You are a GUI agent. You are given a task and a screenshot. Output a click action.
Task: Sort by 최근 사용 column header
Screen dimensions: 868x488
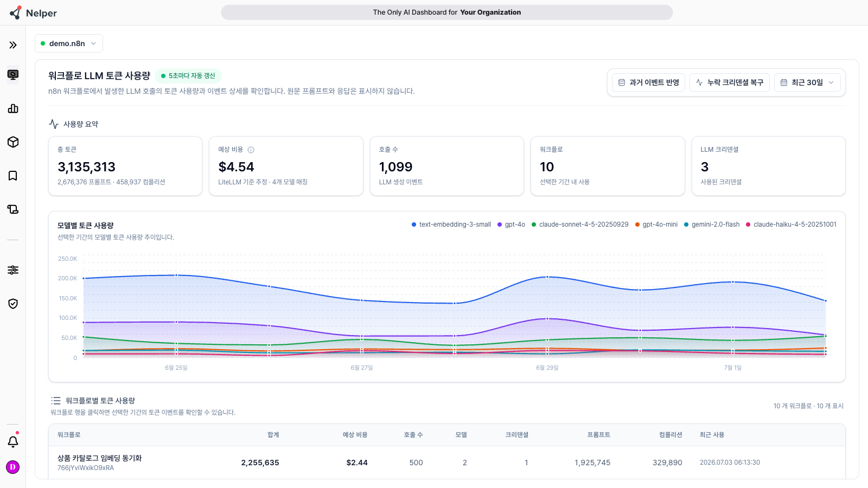[x=712, y=435]
